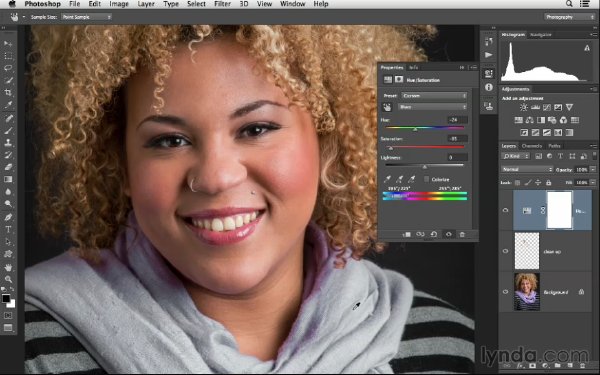Viewport: 600px width, 375px height.
Task: Select the Eyedropper tool in the toolbox
Action: pyautogui.click(x=8, y=105)
